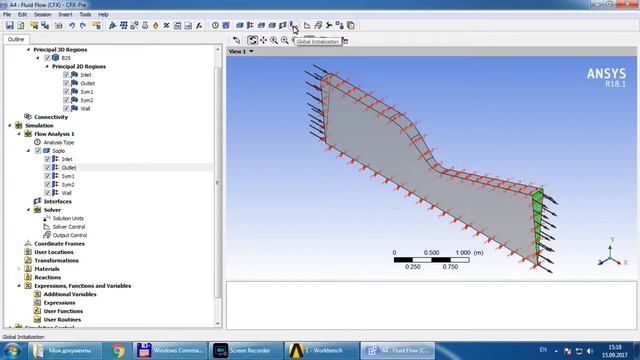This screenshot has height=360, width=640.
Task: Toggle Wall checkbox under Principal 2D Regions
Action: click(66, 109)
